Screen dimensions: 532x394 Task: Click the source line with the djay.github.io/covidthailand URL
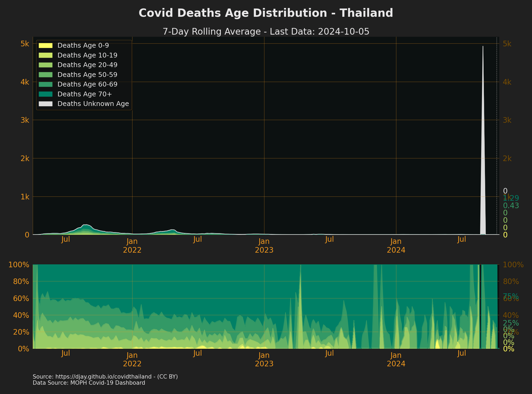tap(105, 377)
